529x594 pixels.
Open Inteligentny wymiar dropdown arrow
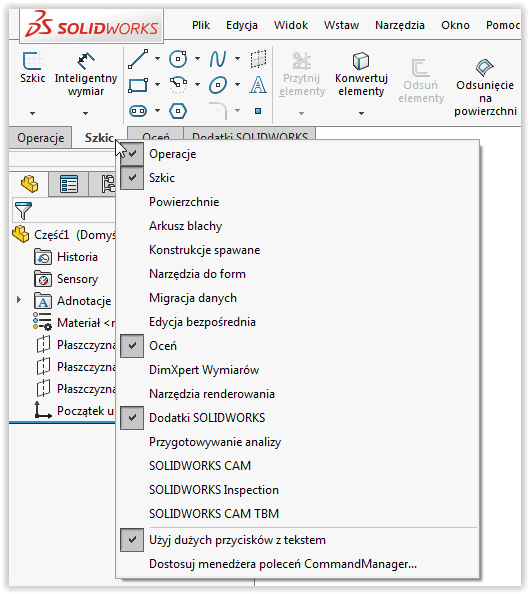86,113
